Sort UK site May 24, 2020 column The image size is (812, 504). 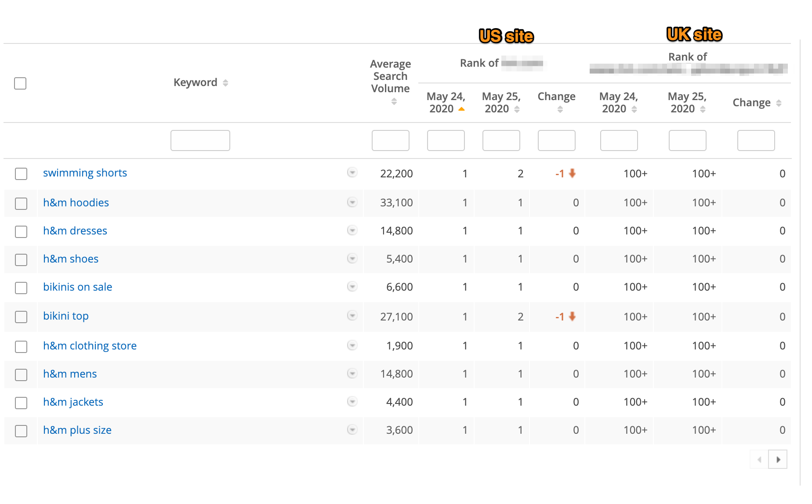tap(634, 109)
